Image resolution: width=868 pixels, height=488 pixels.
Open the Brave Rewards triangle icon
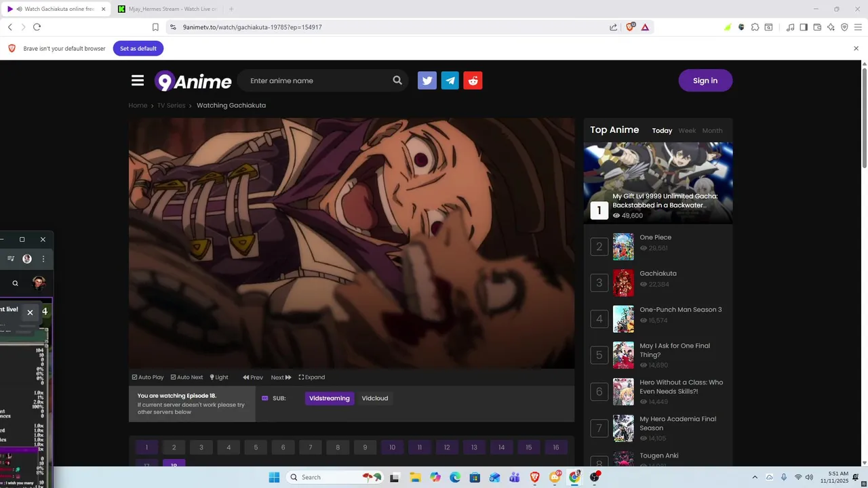tap(645, 27)
